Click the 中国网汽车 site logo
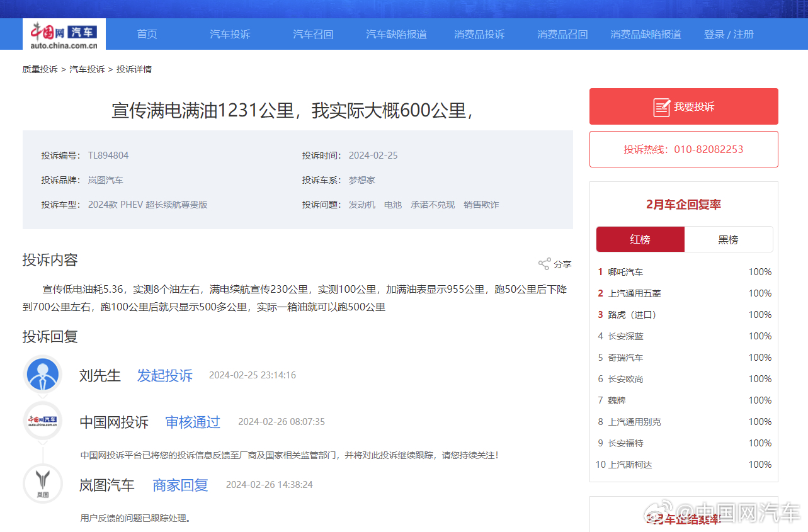The height and width of the screenshot is (532, 808). click(x=64, y=34)
